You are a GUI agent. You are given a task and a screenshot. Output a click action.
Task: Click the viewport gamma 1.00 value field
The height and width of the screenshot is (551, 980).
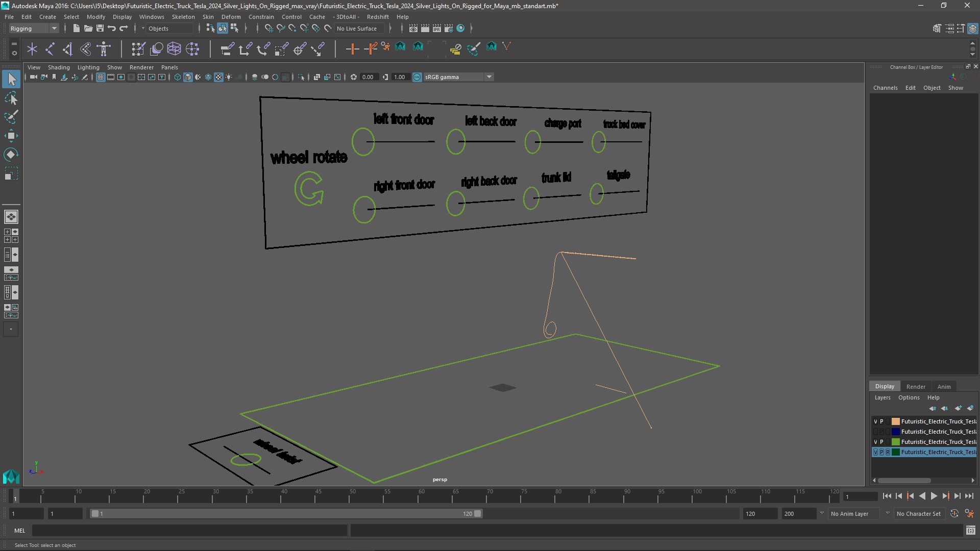coord(400,77)
